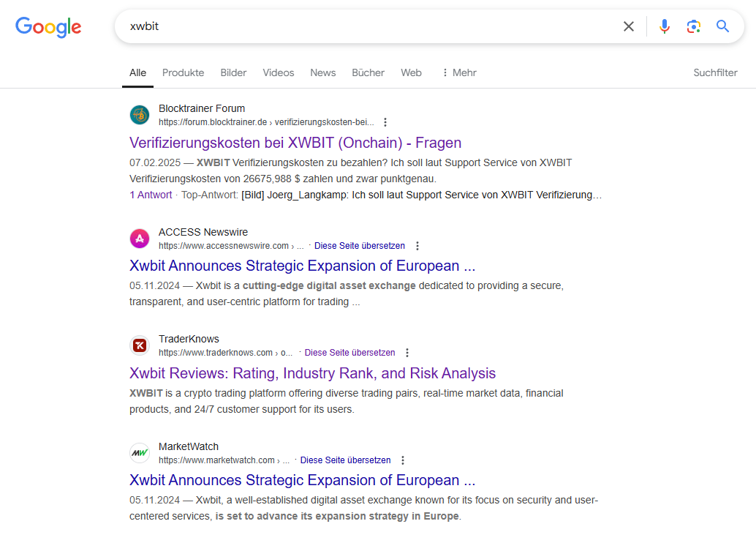Open more options for ACCESS Newswire result

(x=417, y=246)
